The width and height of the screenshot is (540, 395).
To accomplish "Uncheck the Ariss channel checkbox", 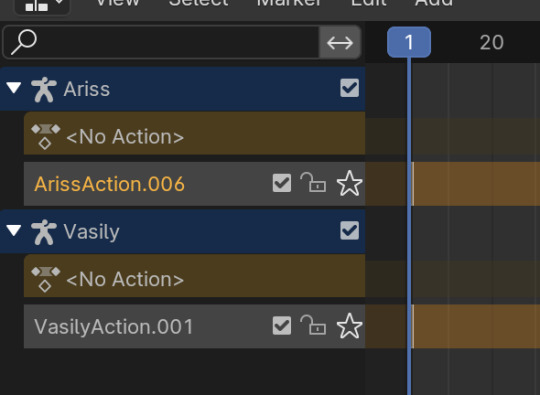I will [x=350, y=88].
